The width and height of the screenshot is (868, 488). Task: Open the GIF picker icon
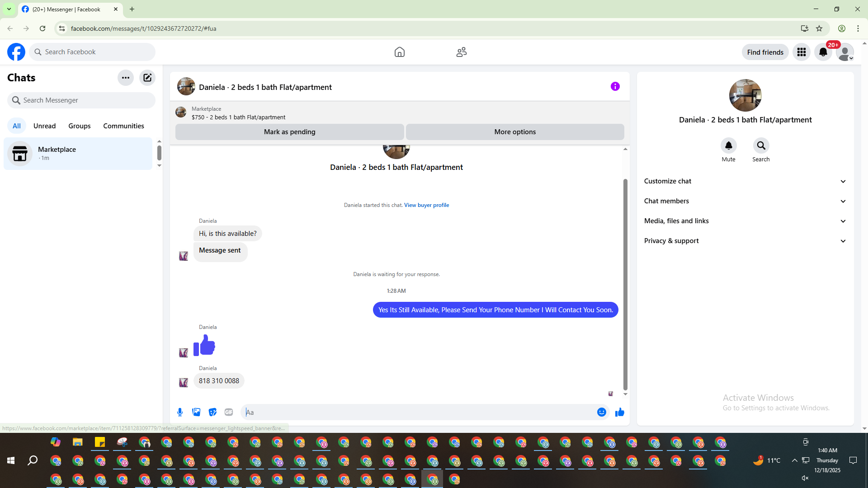click(x=229, y=412)
